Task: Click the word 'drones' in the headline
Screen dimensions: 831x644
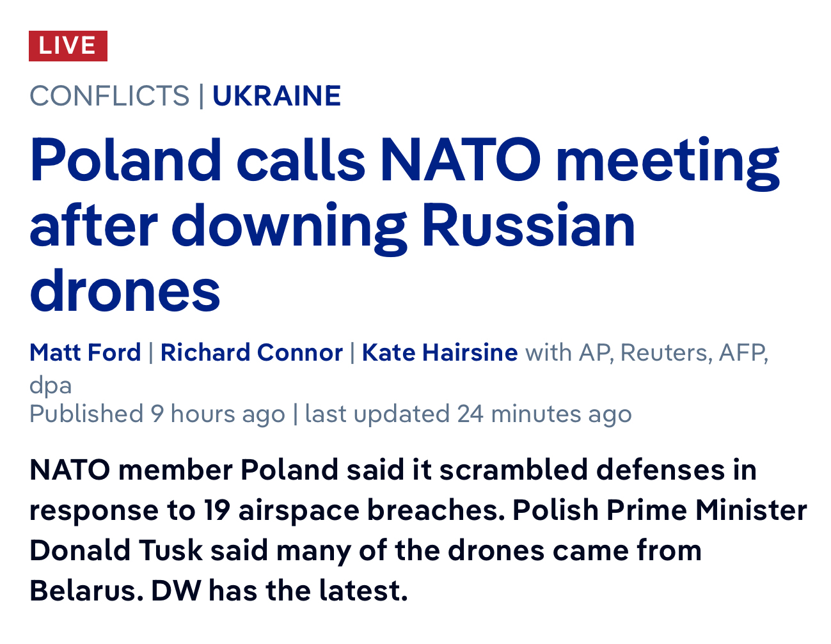Action: click(x=125, y=291)
